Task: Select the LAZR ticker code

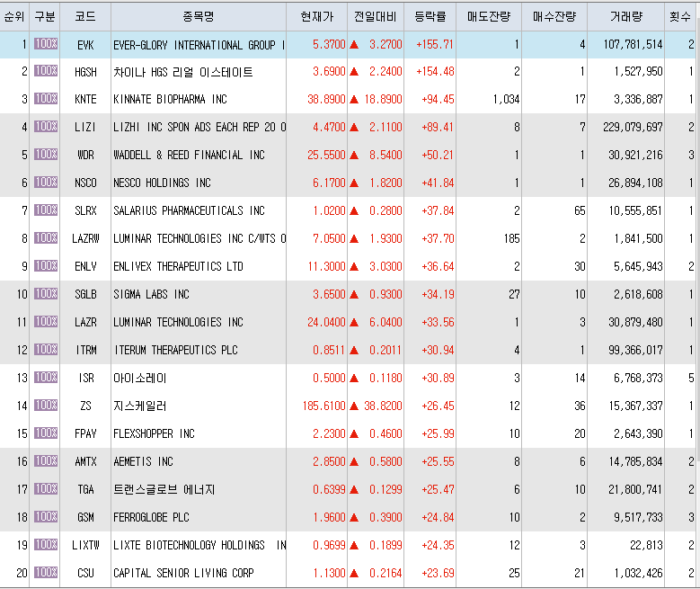Action: (x=85, y=322)
